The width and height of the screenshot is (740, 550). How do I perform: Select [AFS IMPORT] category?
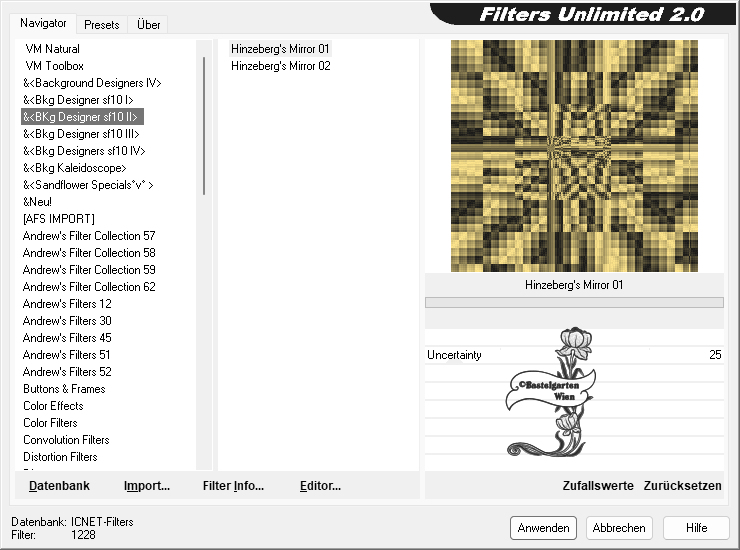point(59,219)
